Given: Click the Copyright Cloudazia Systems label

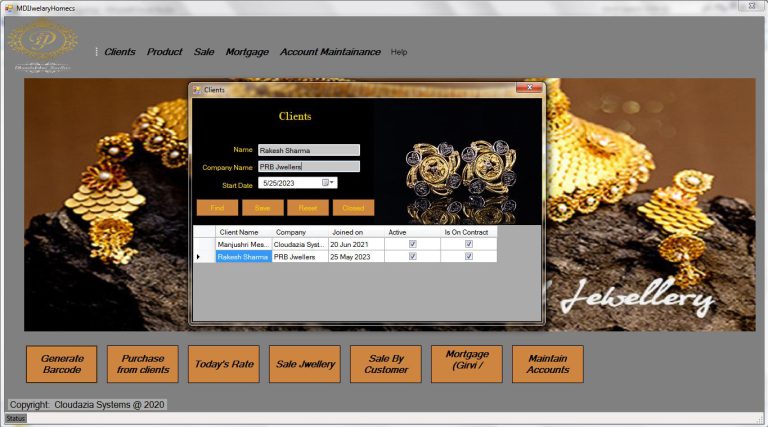Looking at the screenshot, I should [x=87, y=405].
